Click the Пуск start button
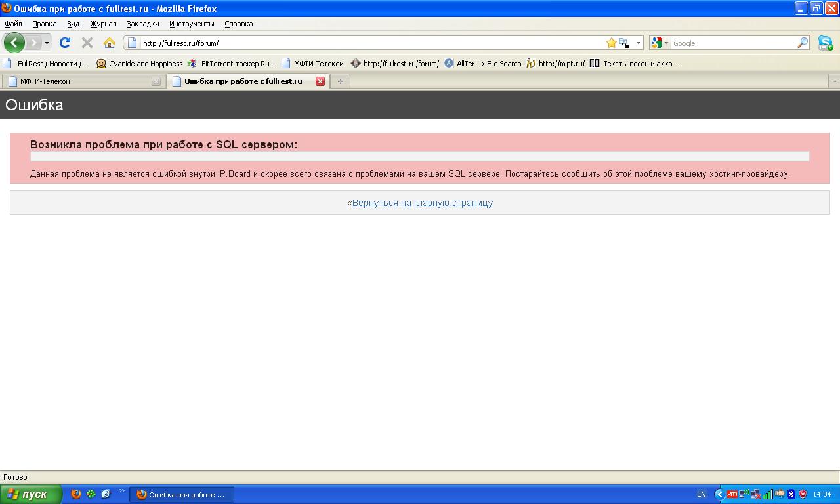The height and width of the screenshot is (504, 840). click(x=30, y=494)
